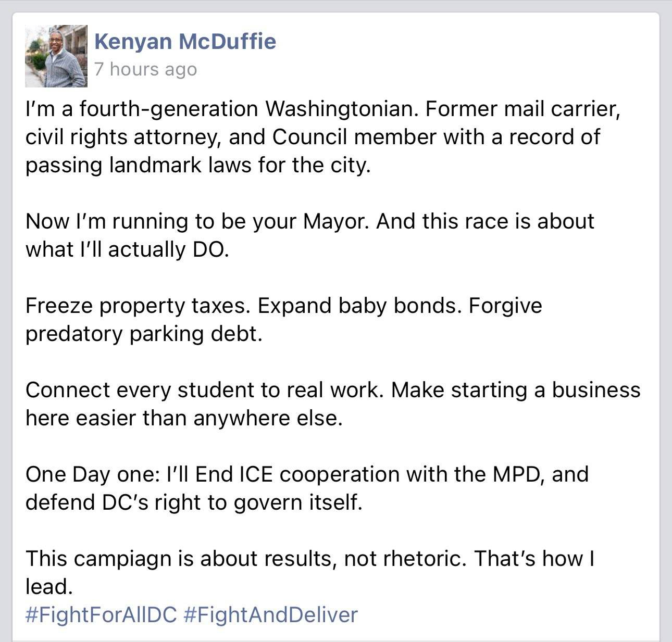Click the "Freeze property taxes" sentence

pyautogui.click(x=139, y=306)
